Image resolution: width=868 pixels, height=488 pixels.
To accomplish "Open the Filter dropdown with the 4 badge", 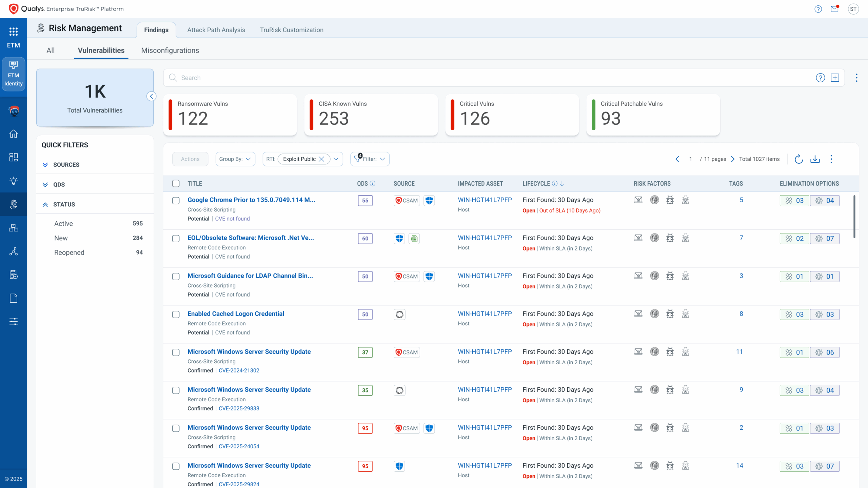I will tap(370, 159).
